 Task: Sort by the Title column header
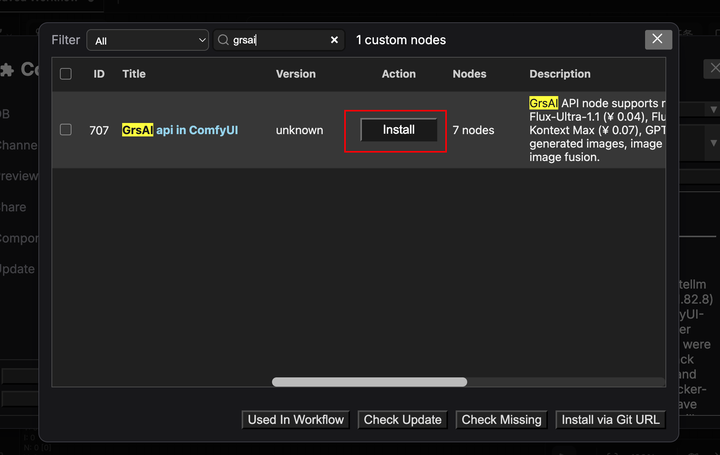point(134,74)
